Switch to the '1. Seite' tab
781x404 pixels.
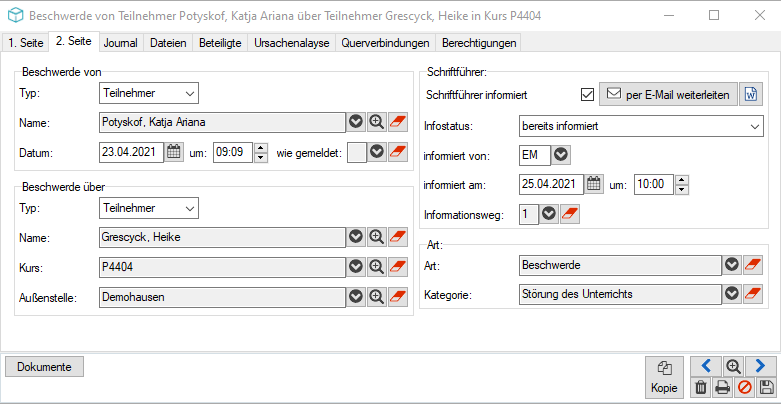click(x=26, y=43)
